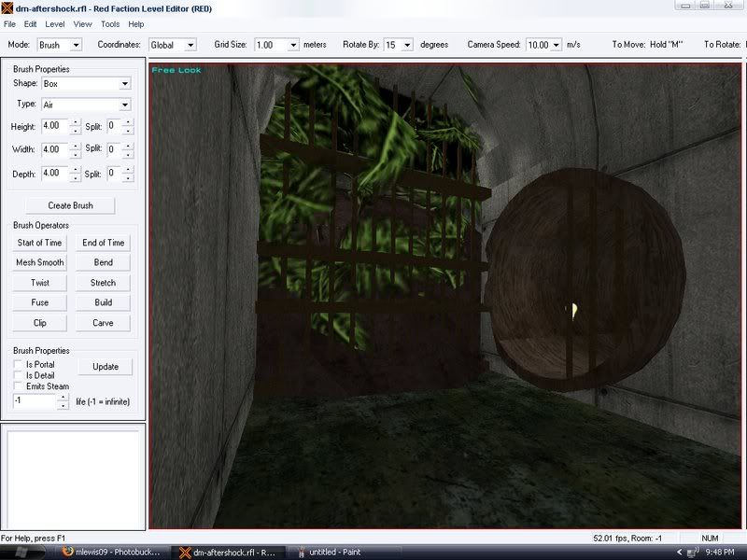Image resolution: width=747 pixels, height=560 pixels.
Task: Expand the Shape dropdown showing Box
Action: click(125, 84)
